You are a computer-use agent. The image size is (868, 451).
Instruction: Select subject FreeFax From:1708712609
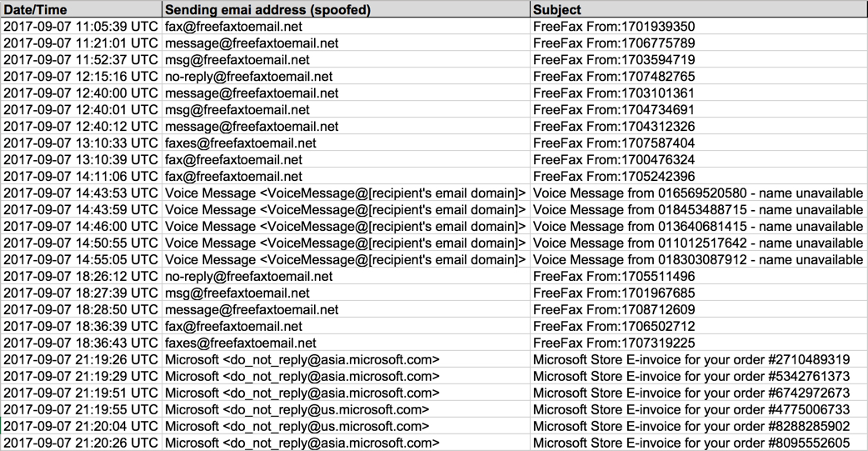point(699,309)
